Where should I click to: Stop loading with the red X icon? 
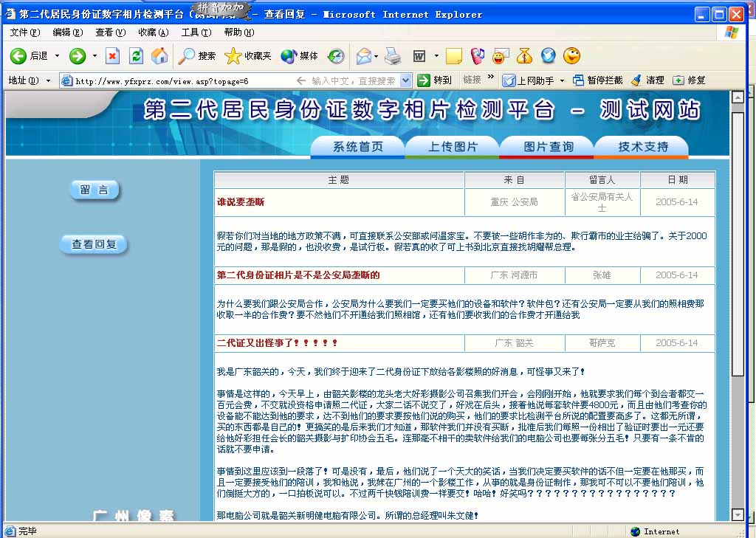[x=112, y=56]
